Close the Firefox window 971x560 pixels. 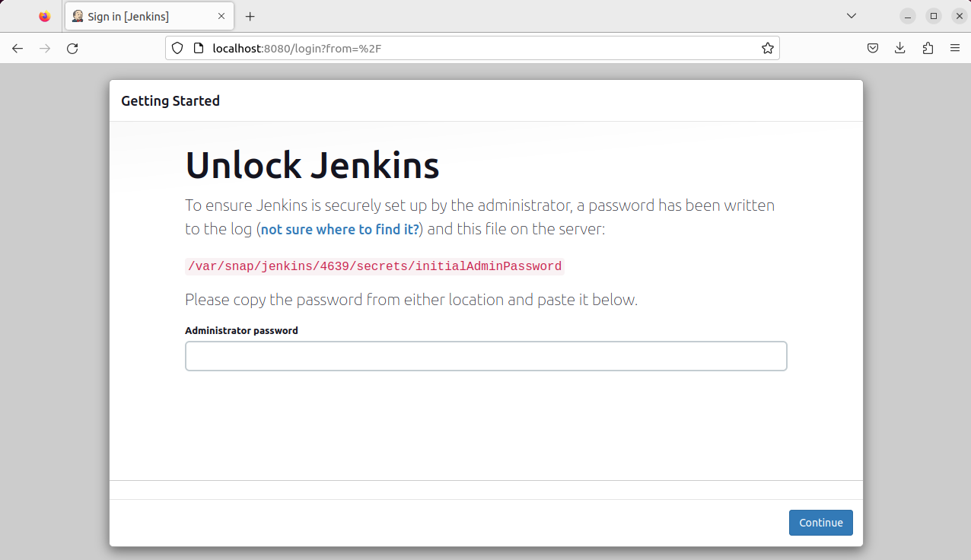pos(960,16)
